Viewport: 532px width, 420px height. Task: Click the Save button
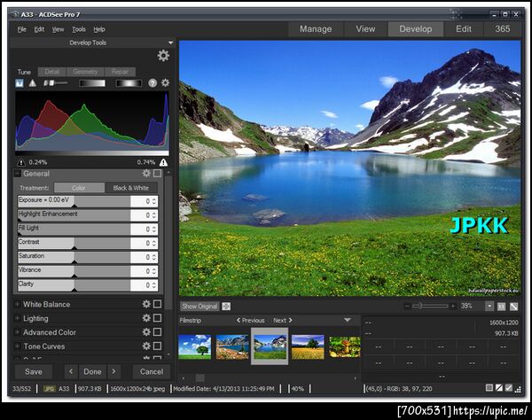point(34,371)
